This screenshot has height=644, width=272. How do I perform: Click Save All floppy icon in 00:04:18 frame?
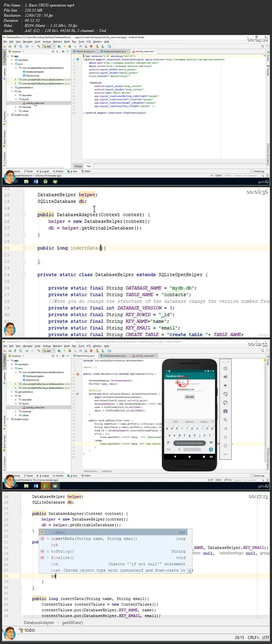click(x=10, y=46)
